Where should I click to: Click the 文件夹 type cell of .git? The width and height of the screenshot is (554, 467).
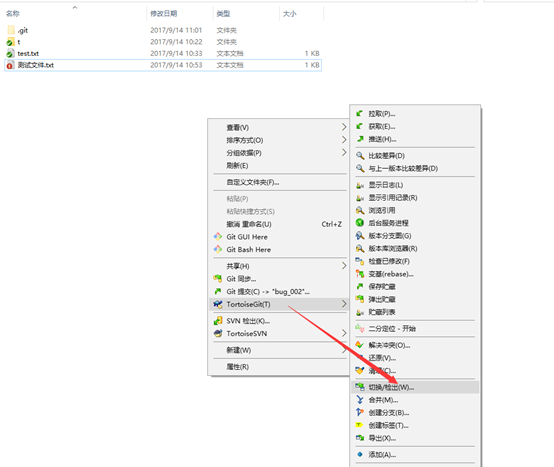pos(226,30)
